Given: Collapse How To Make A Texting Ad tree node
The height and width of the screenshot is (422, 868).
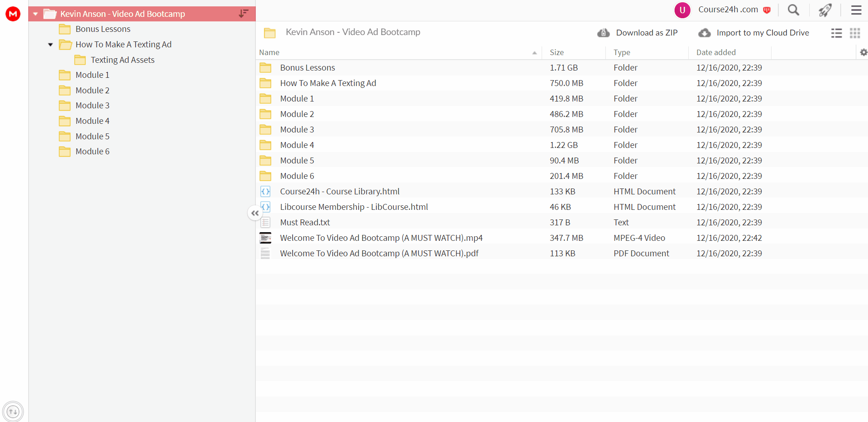Looking at the screenshot, I should (x=51, y=45).
